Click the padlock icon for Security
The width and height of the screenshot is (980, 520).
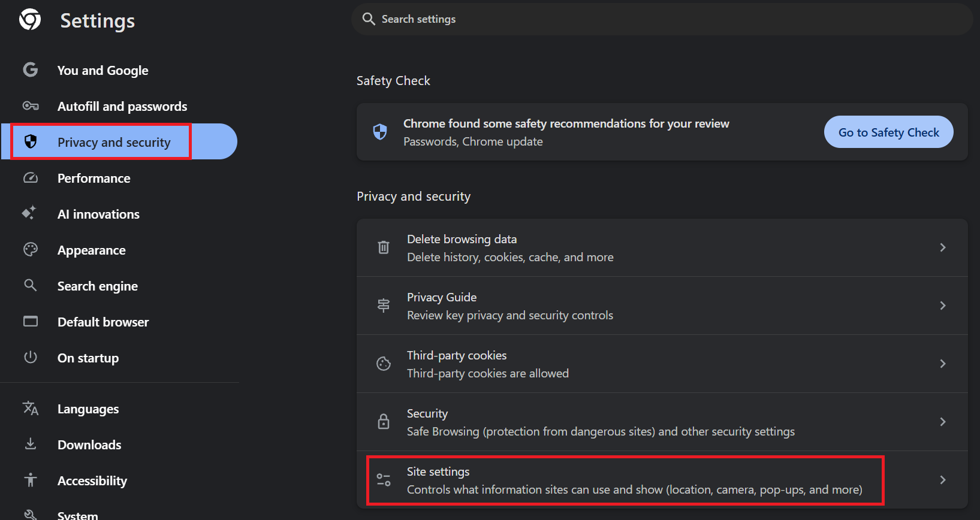point(384,422)
